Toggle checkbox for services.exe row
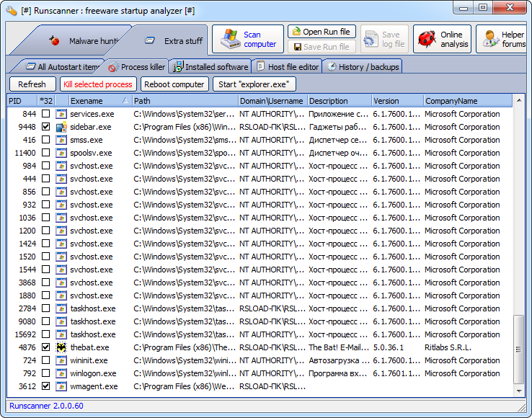This screenshot has width=532, height=418. (46, 114)
